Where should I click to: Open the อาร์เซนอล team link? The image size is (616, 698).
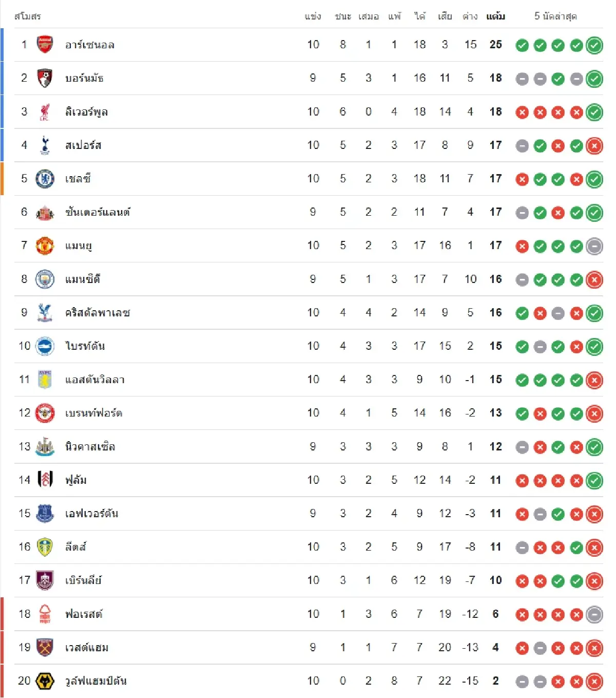click(x=90, y=45)
